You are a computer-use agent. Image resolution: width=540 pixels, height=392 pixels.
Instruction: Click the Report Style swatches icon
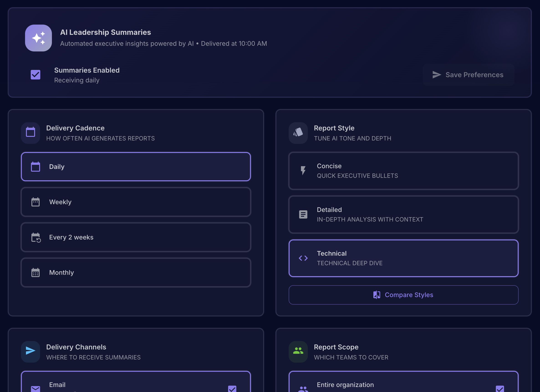click(x=298, y=133)
